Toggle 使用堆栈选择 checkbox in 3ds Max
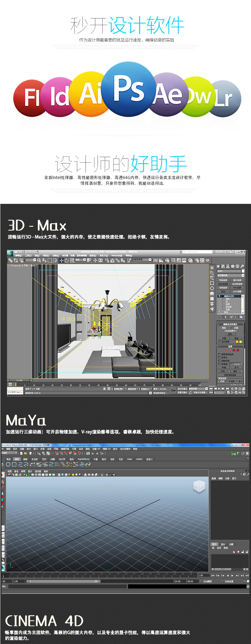The width and height of the screenshot is (251, 644). [x=219, y=354]
